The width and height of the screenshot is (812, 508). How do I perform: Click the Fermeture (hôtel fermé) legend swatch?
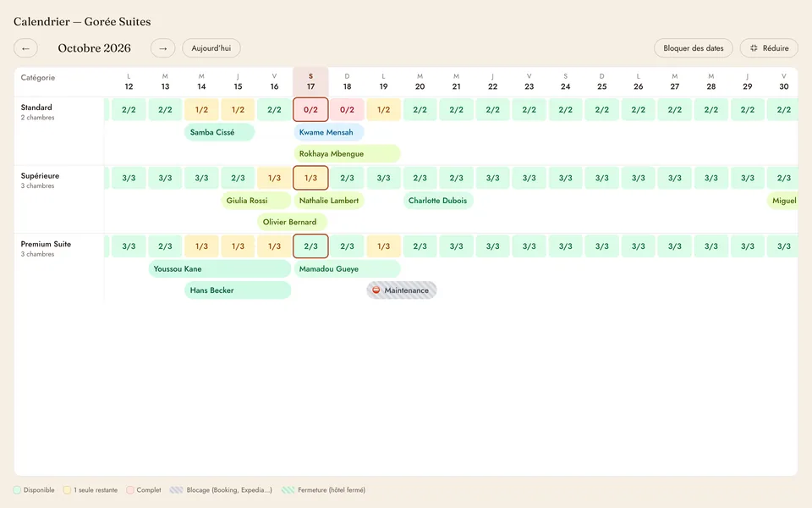(x=288, y=490)
